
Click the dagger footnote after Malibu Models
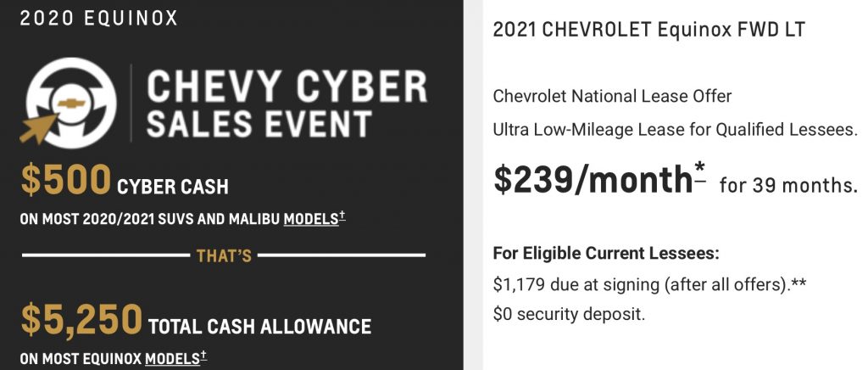(342, 216)
